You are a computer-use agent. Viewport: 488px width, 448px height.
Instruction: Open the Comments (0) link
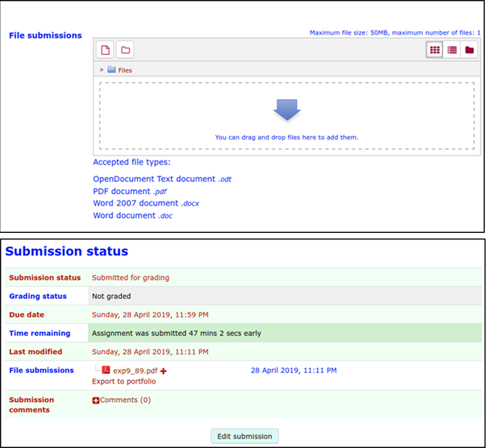point(125,400)
